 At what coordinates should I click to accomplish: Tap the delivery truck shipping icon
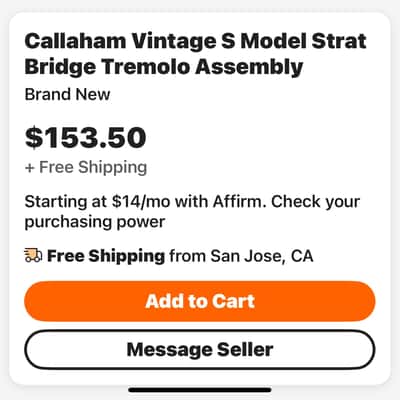pos(33,256)
